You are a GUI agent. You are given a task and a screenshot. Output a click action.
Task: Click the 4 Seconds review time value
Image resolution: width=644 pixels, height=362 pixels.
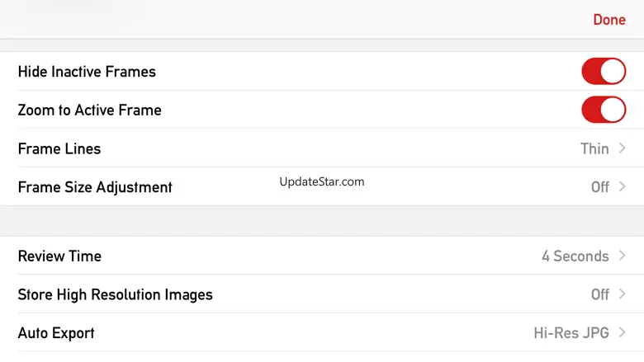click(x=575, y=256)
